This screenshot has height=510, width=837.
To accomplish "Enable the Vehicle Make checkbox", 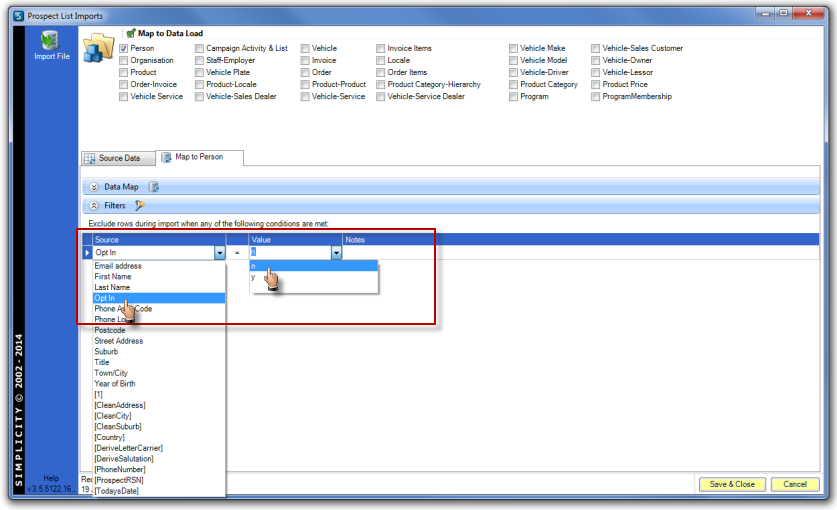I will tap(514, 49).
